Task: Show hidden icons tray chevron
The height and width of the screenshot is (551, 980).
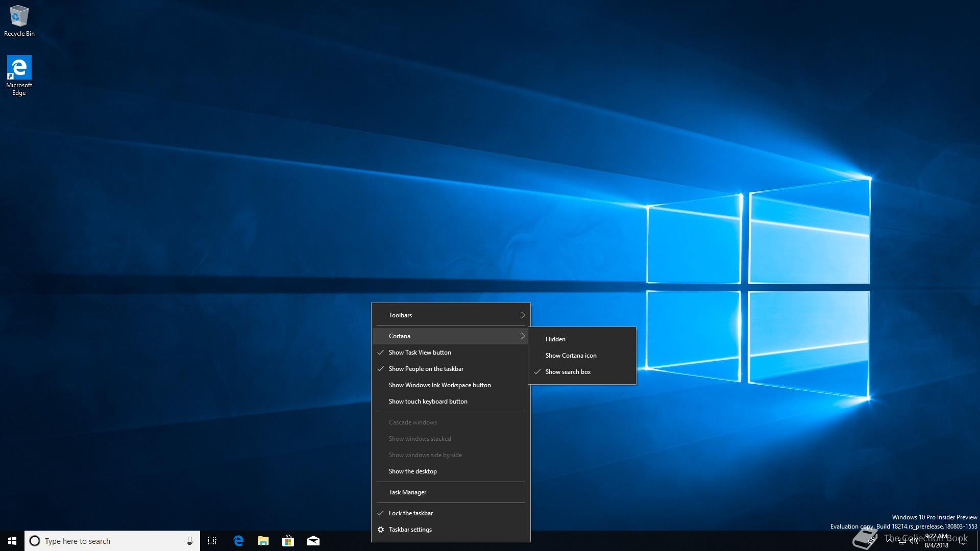Action: [x=889, y=540]
